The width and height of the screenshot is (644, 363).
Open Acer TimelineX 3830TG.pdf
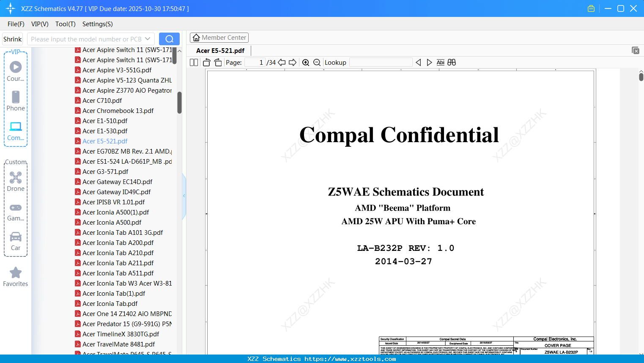[117, 334]
